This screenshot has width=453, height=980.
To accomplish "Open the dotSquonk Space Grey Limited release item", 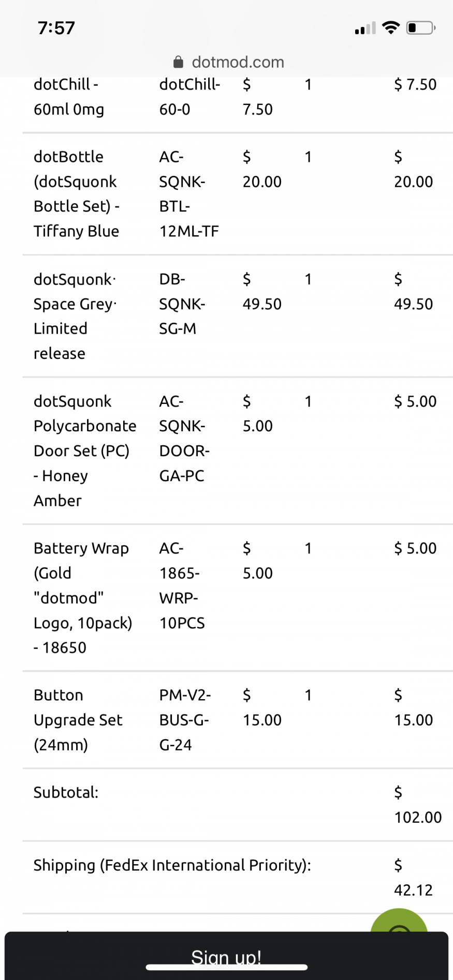I will tap(75, 316).
